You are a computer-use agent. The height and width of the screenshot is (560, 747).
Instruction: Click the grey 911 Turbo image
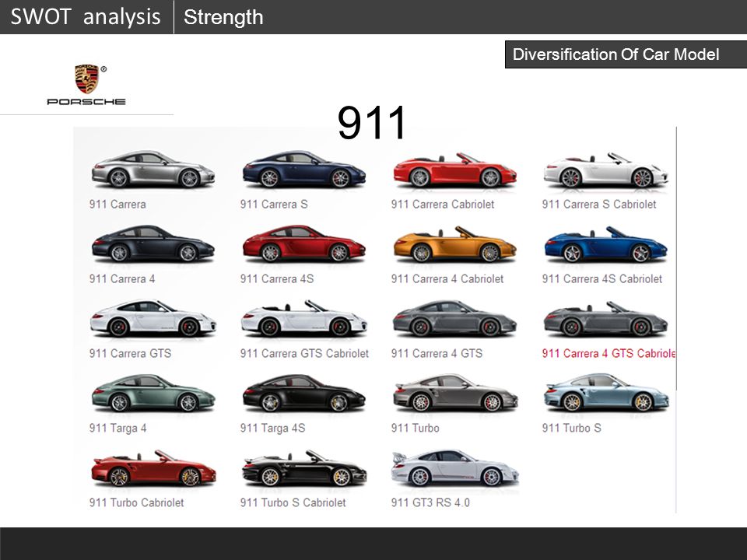[455, 394]
